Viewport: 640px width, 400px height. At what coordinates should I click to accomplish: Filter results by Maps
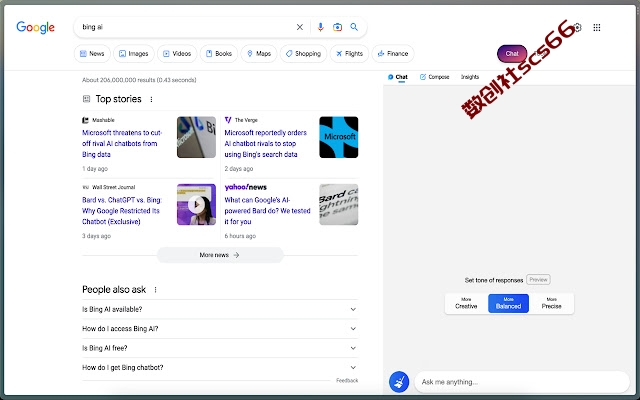(x=259, y=53)
